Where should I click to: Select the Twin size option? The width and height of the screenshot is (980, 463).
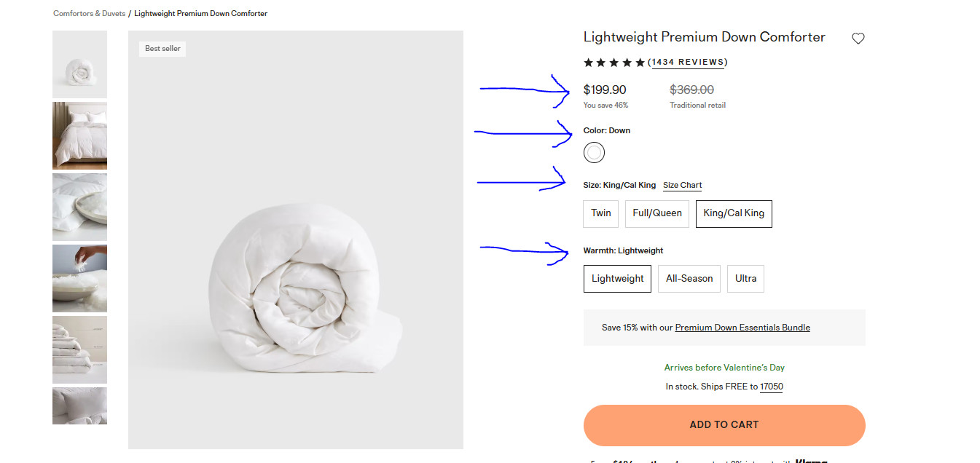pos(600,213)
